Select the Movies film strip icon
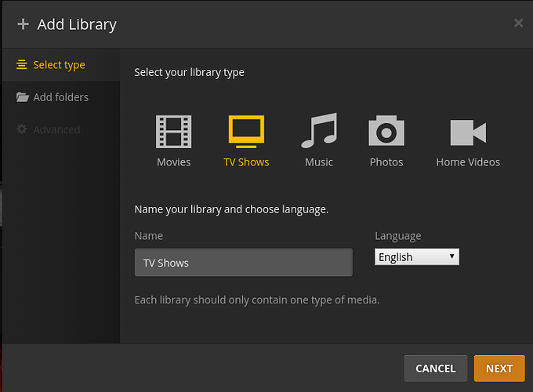533x392 pixels. 173,132
